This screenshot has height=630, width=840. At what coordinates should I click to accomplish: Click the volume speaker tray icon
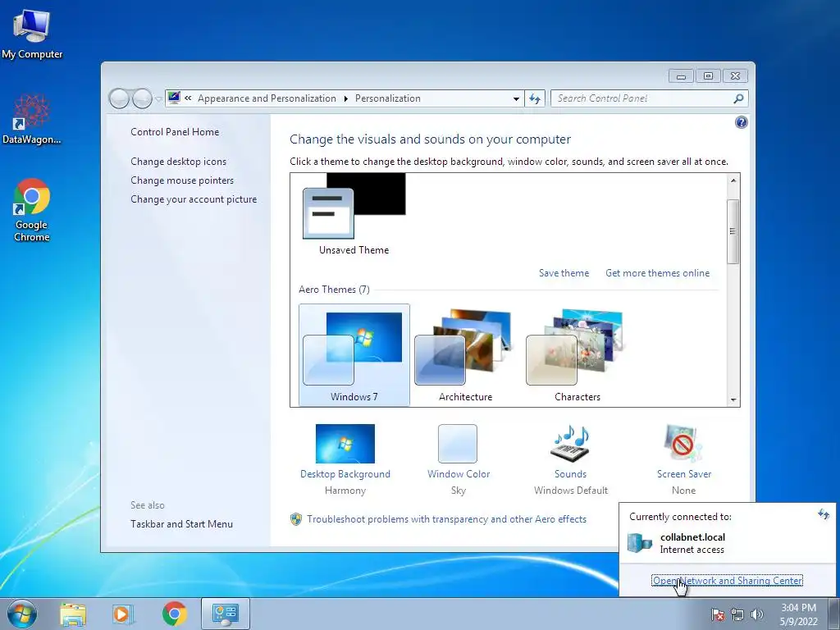click(756, 614)
